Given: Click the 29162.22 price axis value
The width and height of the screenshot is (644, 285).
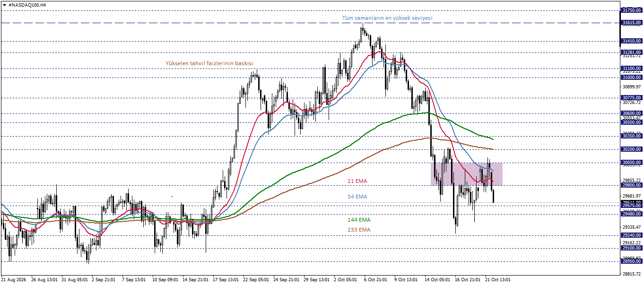Looking at the screenshot, I should [x=632, y=242].
